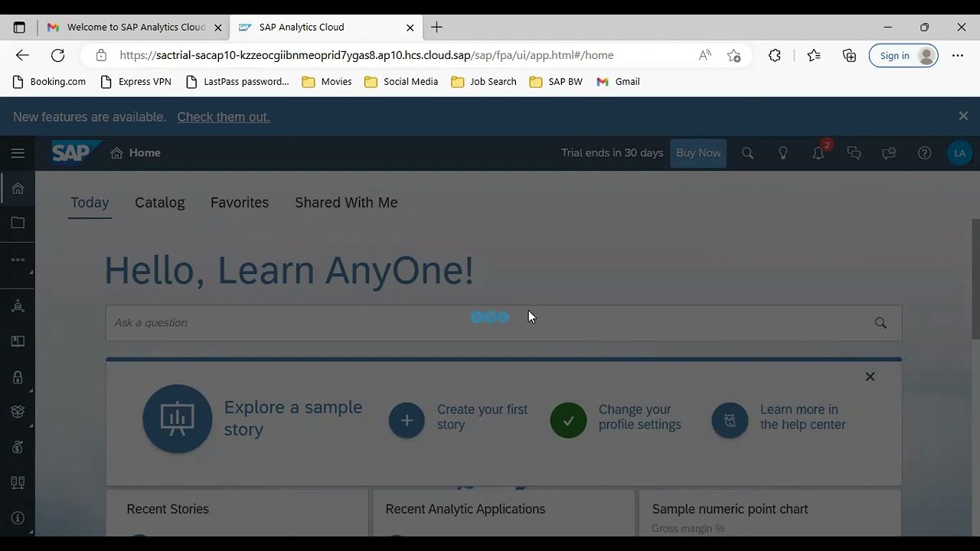
Task: Expand the three-dots More sidebar item
Action: pos(18,259)
